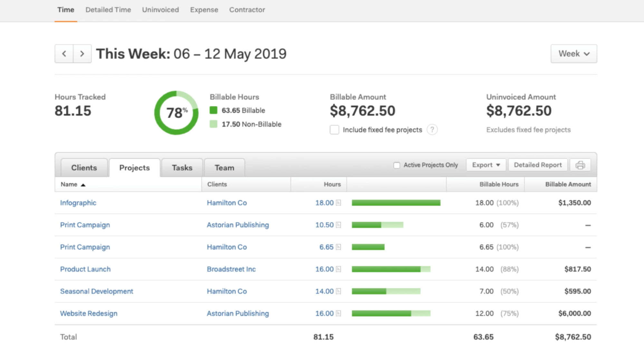The height and width of the screenshot is (346, 644).
Task: Open the Website Redesign project
Action: [x=89, y=313]
